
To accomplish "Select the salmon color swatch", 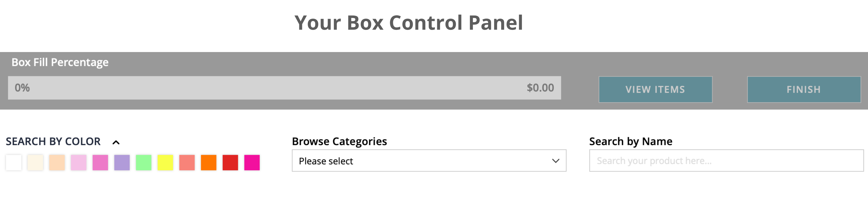I will tap(187, 163).
